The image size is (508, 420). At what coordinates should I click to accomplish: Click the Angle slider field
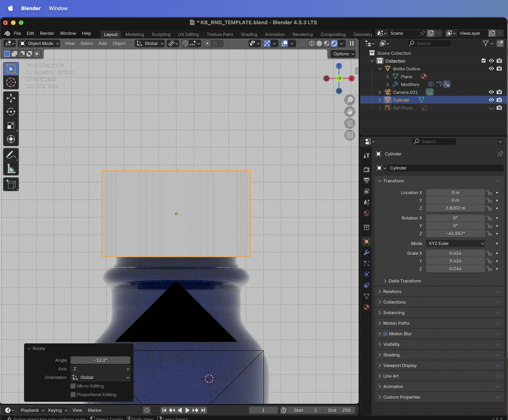click(100, 360)
